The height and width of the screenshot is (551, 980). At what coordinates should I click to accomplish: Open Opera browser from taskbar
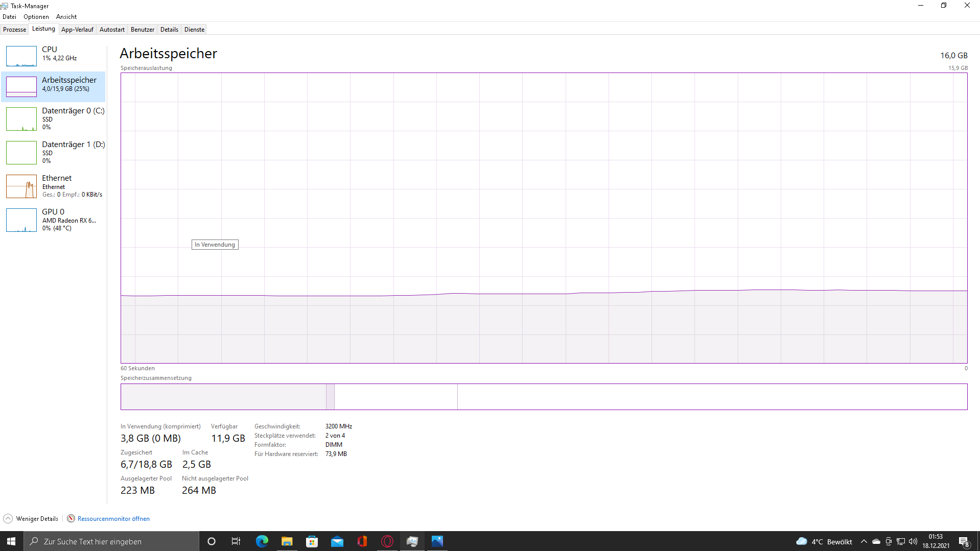(x=387, y=541)
